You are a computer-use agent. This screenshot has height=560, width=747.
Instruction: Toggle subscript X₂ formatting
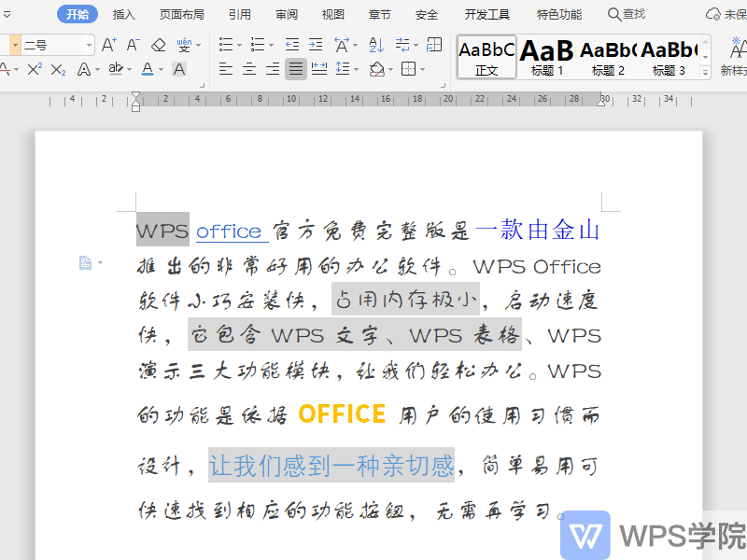click(58, 69)
